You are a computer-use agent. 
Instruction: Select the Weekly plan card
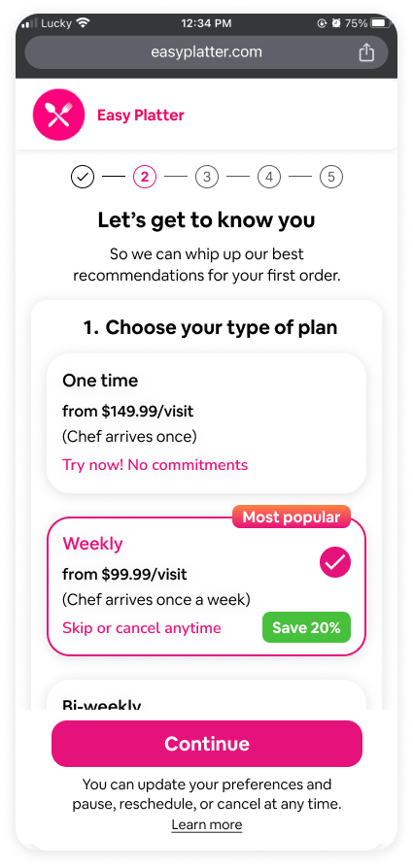tap(206, 586)
